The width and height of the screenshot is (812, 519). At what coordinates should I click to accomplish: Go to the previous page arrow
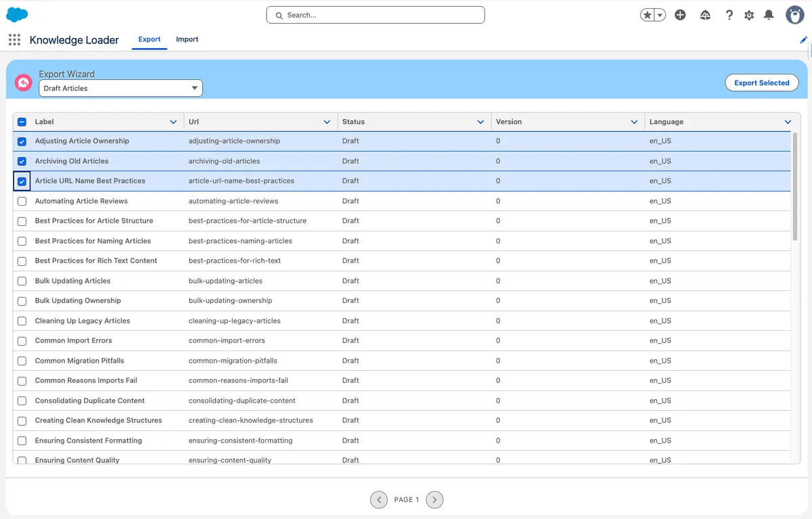click(x=379, y=499)
